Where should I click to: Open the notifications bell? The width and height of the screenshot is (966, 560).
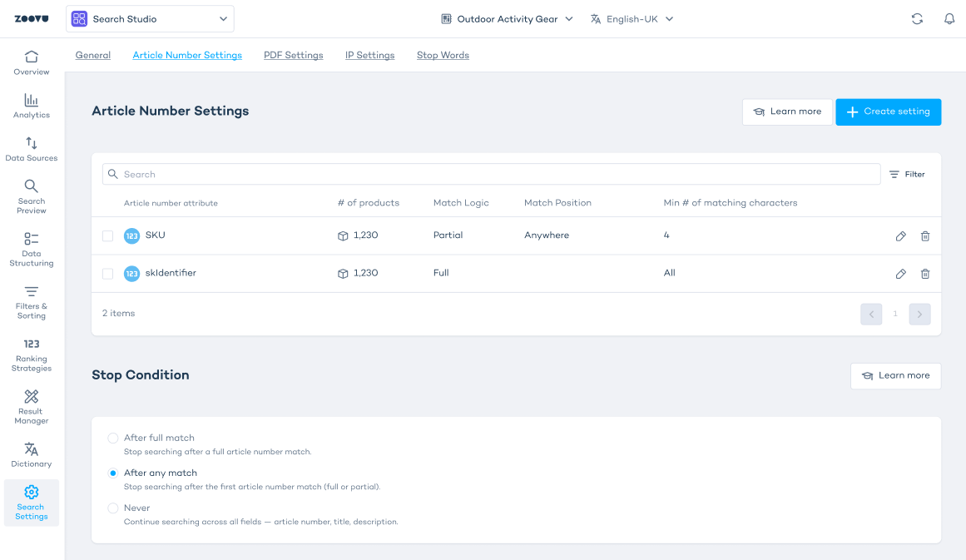coord(949,19)
